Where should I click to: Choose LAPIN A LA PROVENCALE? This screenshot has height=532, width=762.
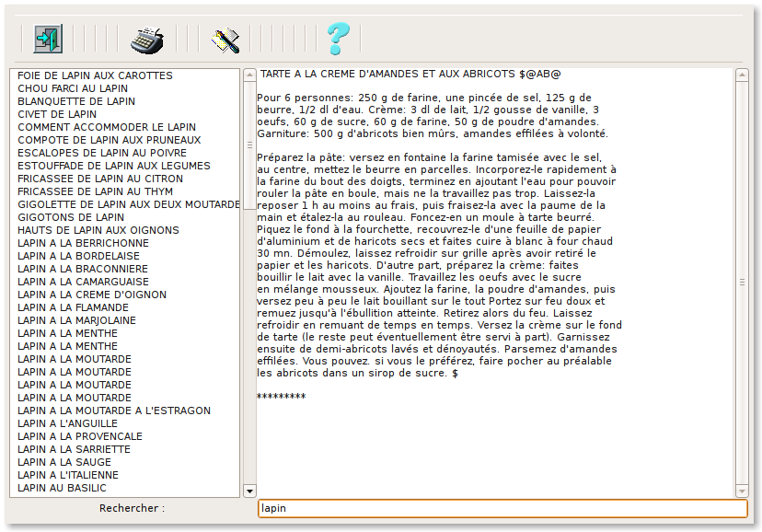tap(80, 436)
